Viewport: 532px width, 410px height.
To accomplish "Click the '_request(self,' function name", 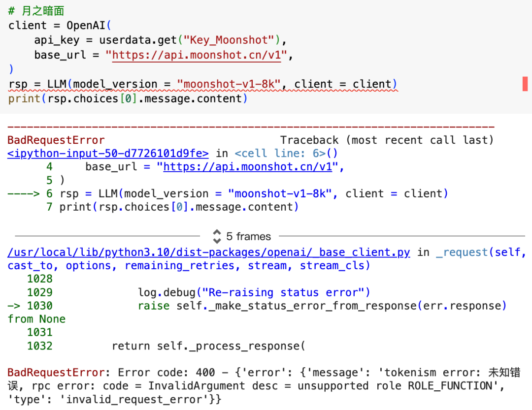I will pyautogui.click(x=481, y=252).
